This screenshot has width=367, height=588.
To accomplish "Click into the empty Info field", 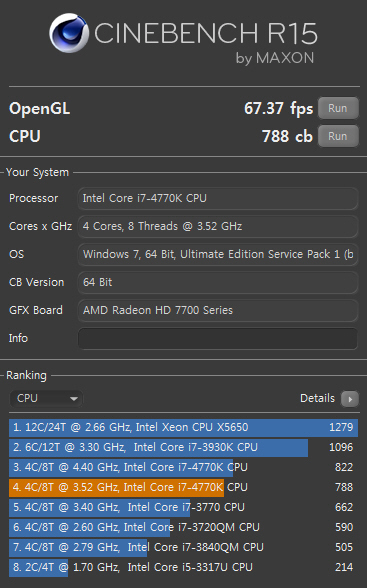I will click(217, 339).
